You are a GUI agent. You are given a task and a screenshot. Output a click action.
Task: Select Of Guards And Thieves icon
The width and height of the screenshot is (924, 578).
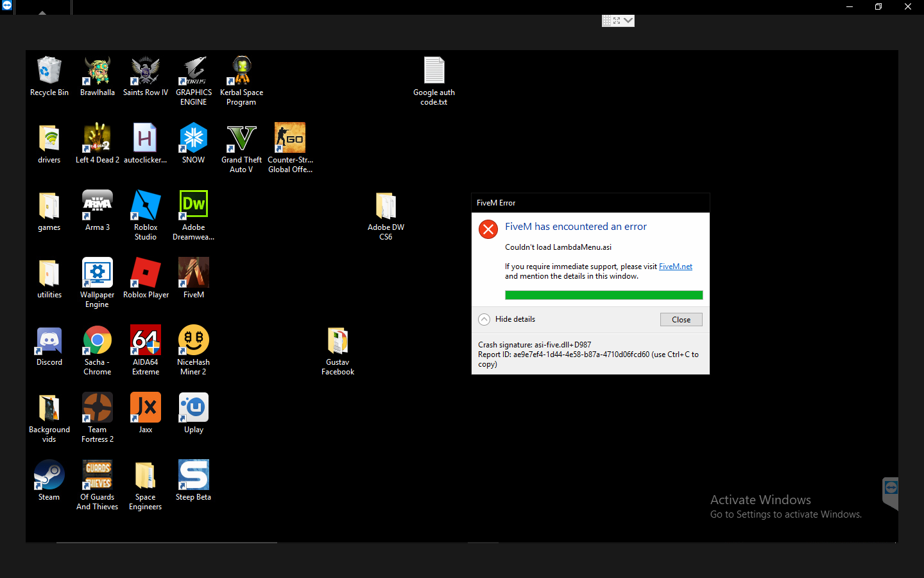[98, 486]
